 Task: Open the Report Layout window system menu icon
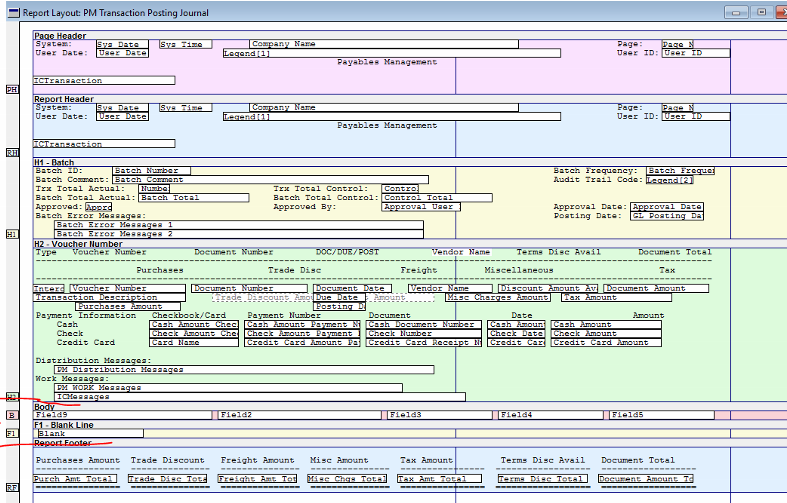point(14,13)
